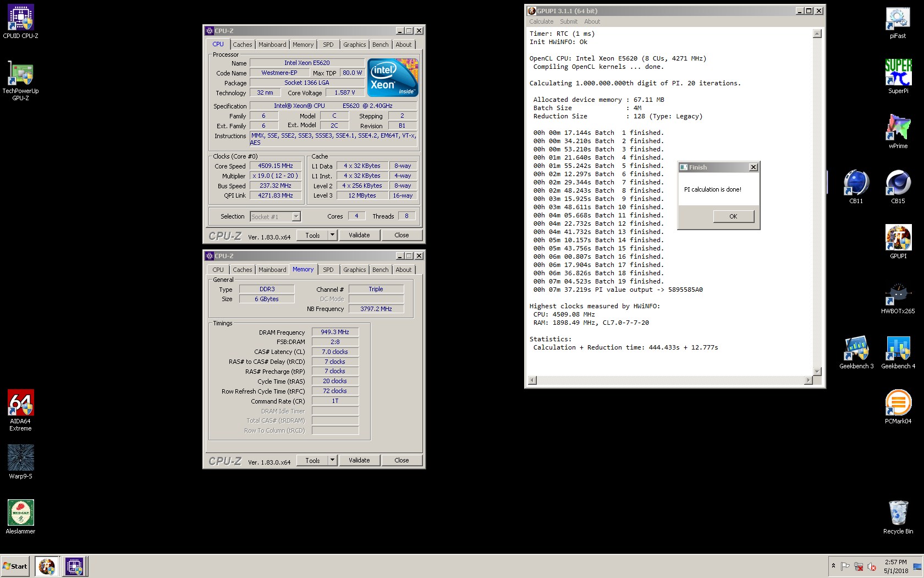
Task: Click Close in the lower CPU-Z window
Action: (402, 460)
